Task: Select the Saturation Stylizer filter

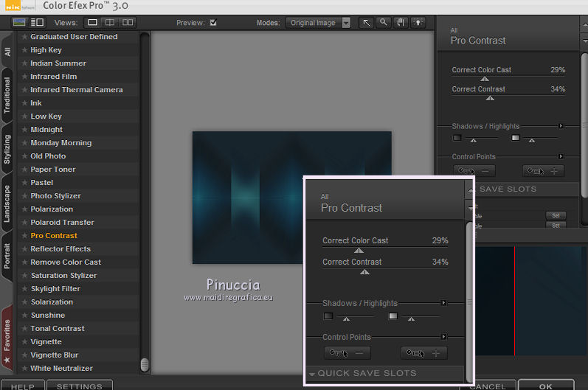Action: pos(63,276)
